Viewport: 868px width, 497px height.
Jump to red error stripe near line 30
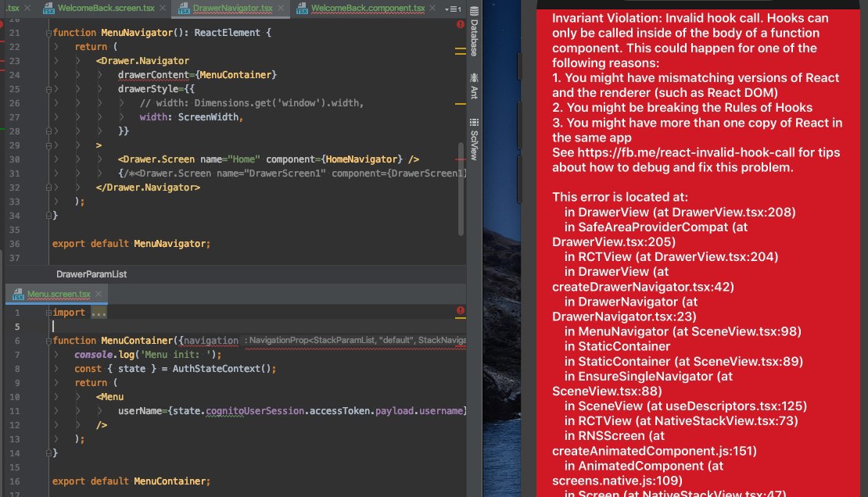pyautogui.click(x=460, y=159)
